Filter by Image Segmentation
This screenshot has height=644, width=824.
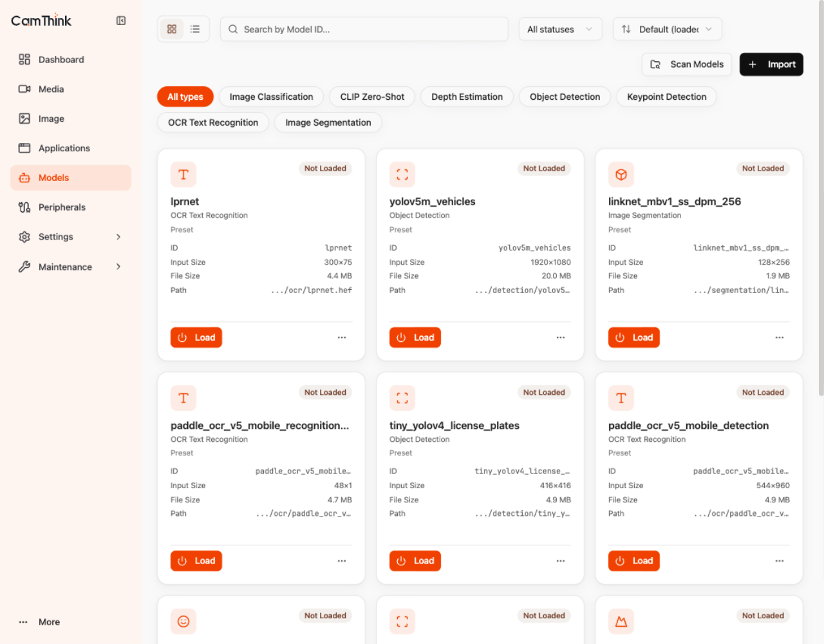point(328,122)
